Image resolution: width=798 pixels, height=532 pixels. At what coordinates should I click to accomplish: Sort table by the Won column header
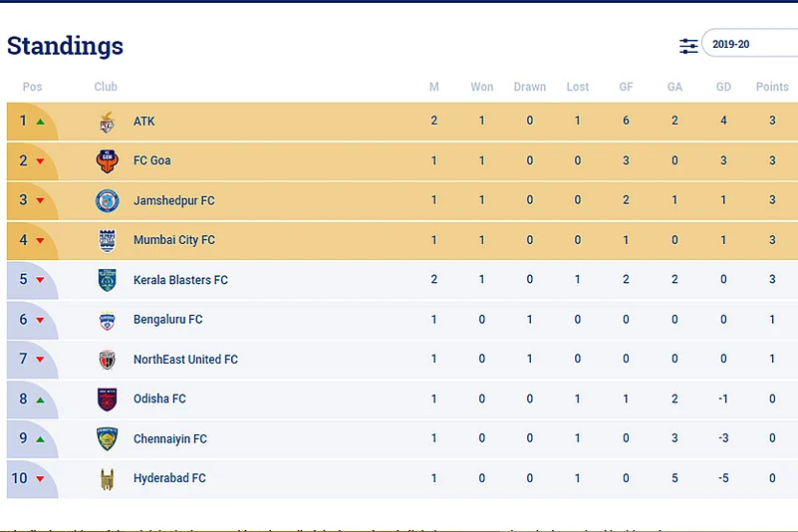click(482, 87)
